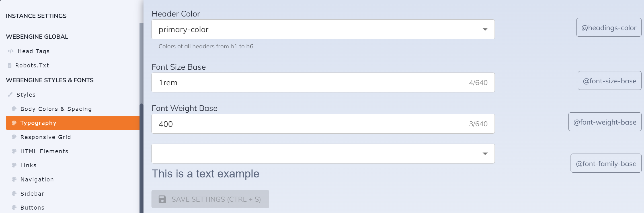Image resolution: width=644 pixels, height=213 pixels.
Task: Click the Robots.Txt file icon
Action: [x=9, y=65]
